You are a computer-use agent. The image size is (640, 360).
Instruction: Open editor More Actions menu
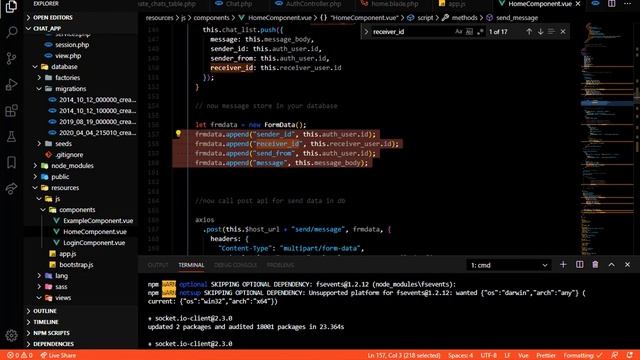point(627,4)
